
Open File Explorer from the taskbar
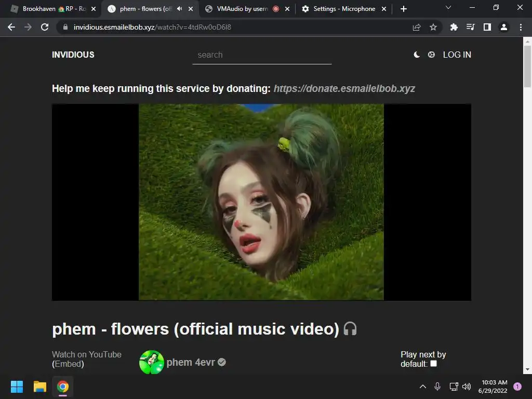point(39,387)
